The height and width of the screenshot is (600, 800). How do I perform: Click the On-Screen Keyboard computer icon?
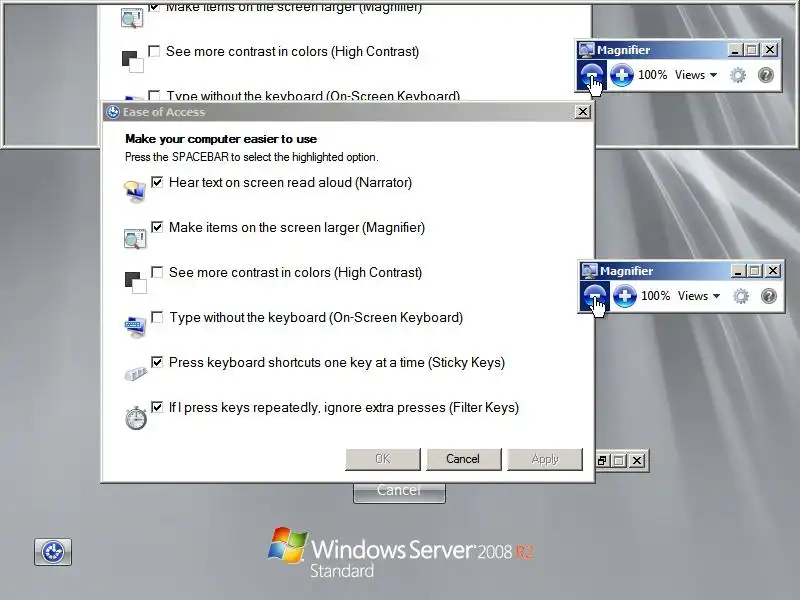click(x=135, y=327)
